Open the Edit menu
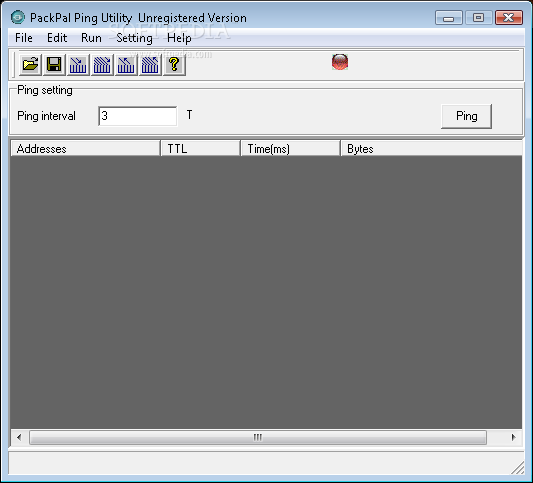 pyautogui.click(x=57, y=38)
